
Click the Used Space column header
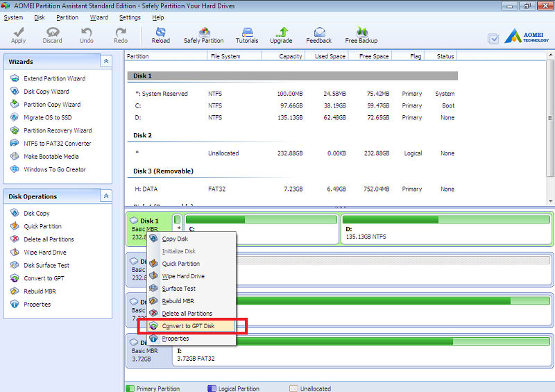(327, 56)
